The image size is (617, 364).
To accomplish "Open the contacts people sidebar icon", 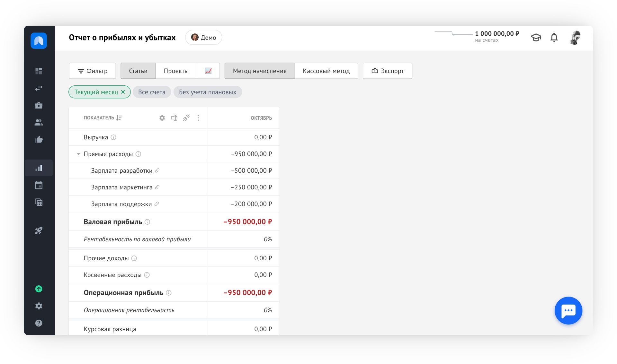I will point(39,122).
